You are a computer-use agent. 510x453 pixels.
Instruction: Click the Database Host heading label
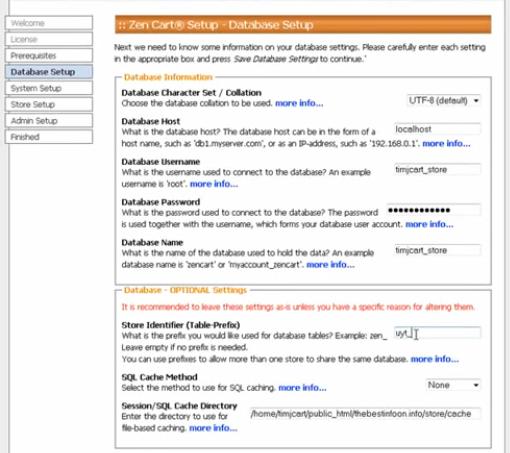pyautogui.click(x=151, y=121)
